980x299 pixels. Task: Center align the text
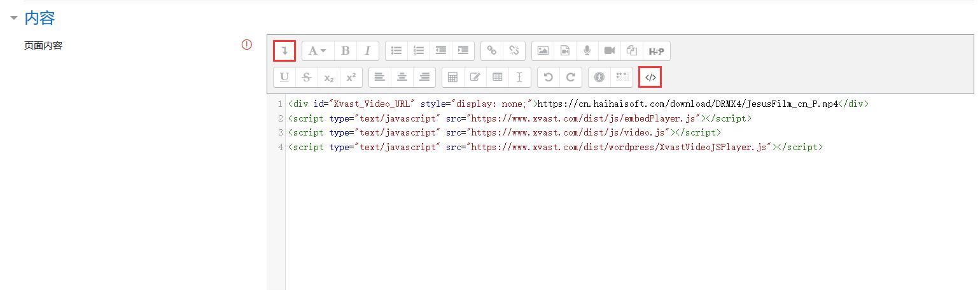[402, 78]
